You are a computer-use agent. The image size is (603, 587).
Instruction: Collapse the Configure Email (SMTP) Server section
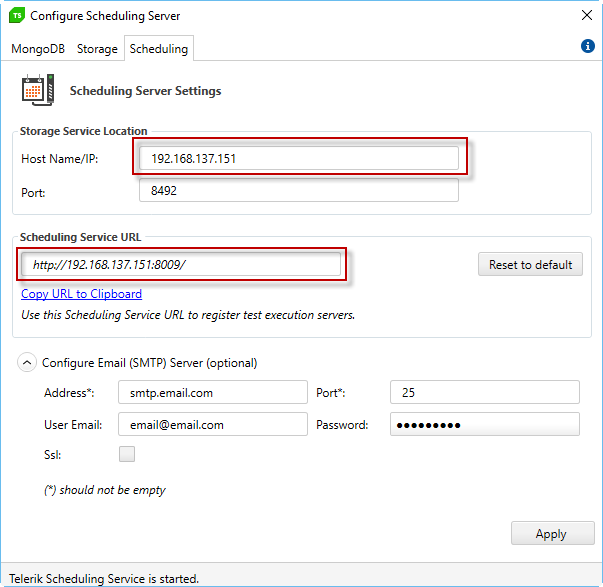(27, 362)
